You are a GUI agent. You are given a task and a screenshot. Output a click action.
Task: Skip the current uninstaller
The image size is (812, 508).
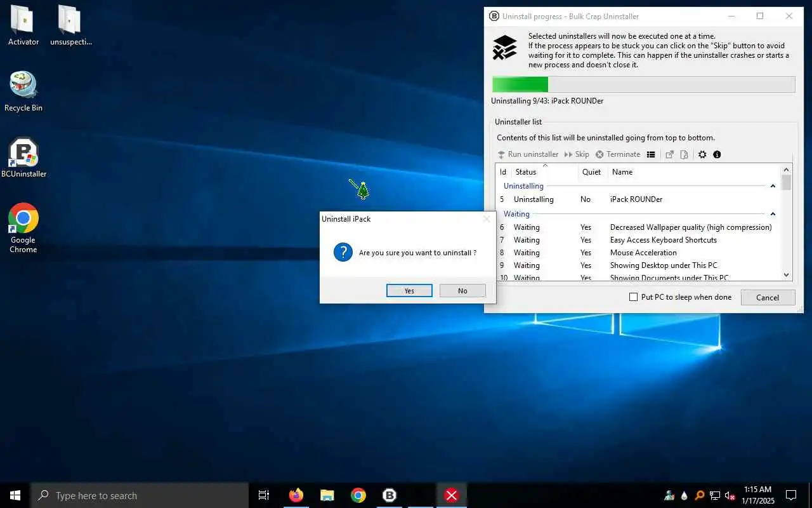click(577, 154)
